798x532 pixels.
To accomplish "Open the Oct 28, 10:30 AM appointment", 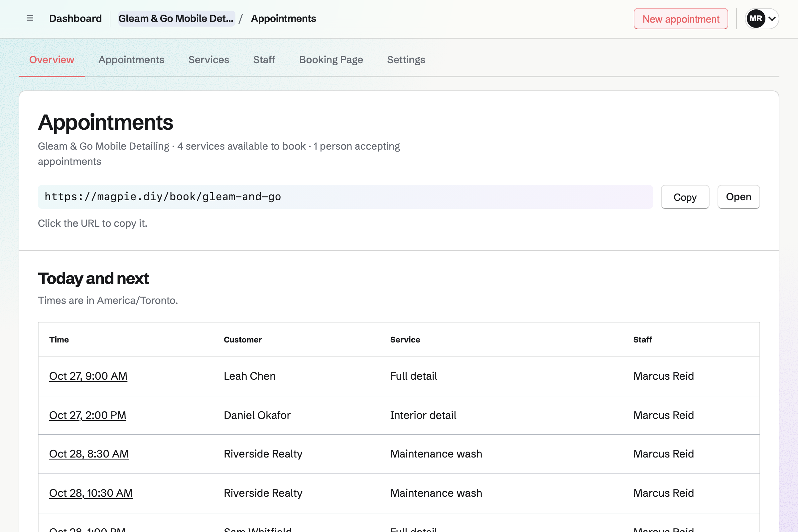I will point(91,493).
